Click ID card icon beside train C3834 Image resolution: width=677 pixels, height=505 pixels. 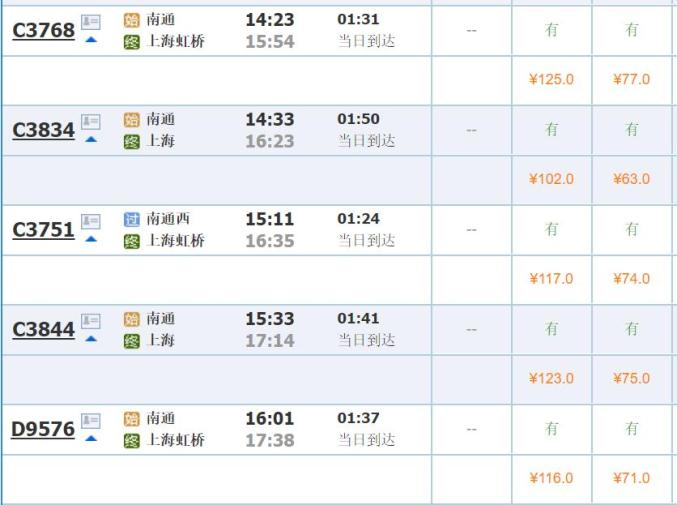click(91, 122)
